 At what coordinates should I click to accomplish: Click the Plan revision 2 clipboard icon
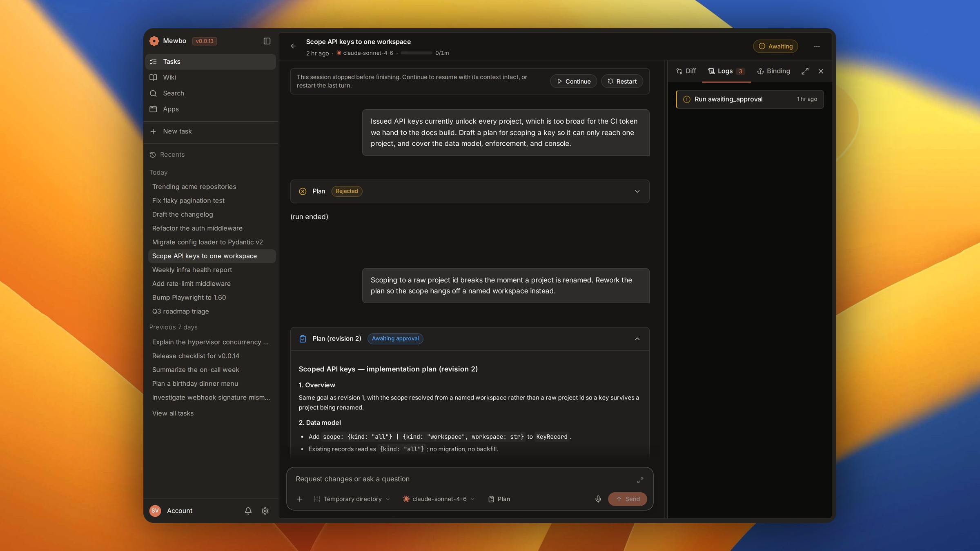(303, 339)
